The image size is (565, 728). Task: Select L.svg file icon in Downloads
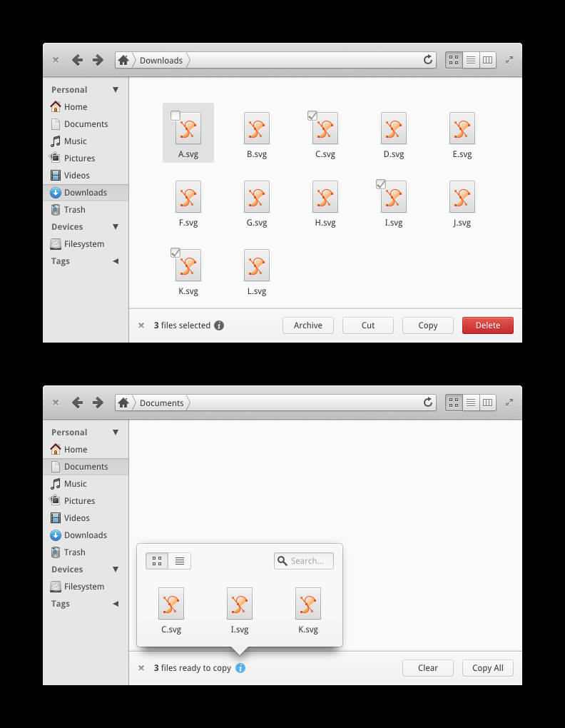point(257,265)
